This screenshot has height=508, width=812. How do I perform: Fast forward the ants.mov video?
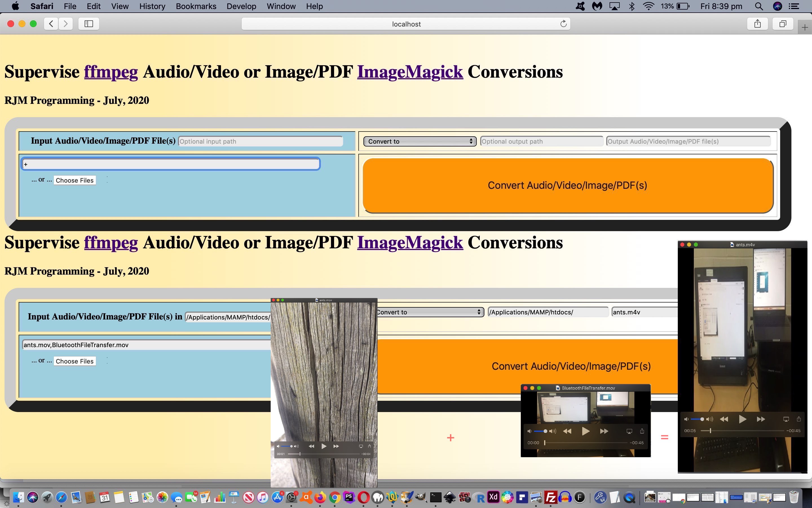336,446
